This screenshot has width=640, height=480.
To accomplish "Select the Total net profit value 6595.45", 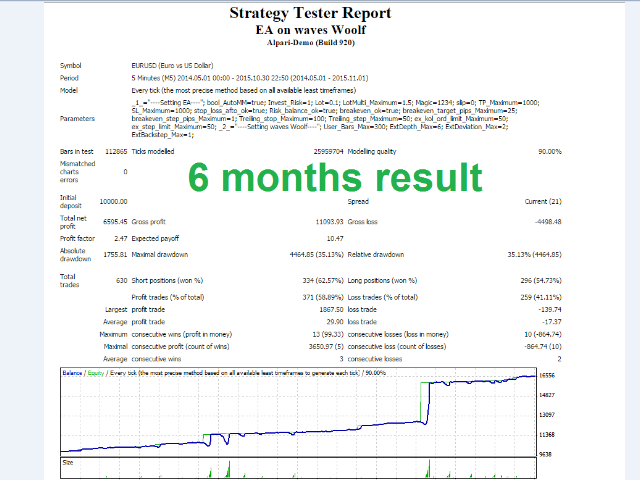I will [x=115, y=222].
